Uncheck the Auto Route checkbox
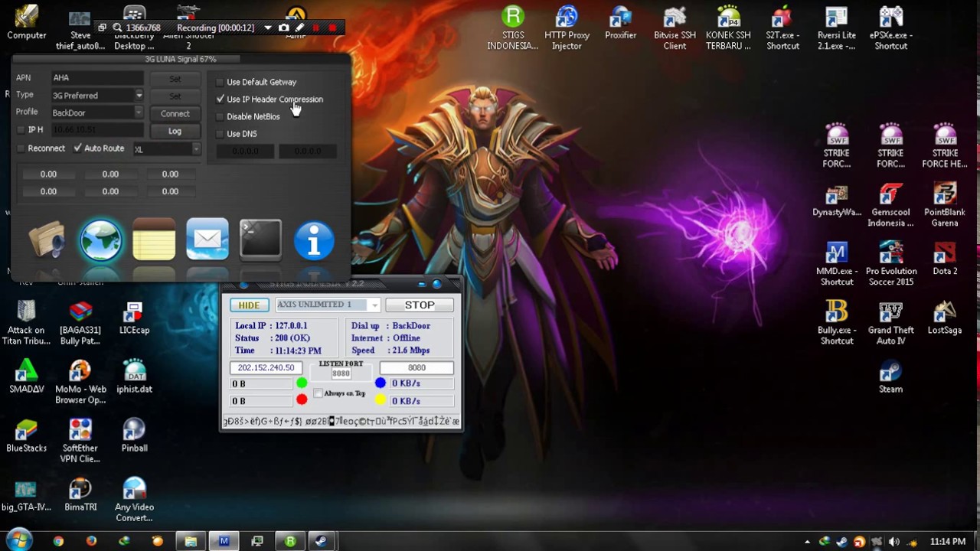The image size is (980, 551). click(x=77, y=148)
